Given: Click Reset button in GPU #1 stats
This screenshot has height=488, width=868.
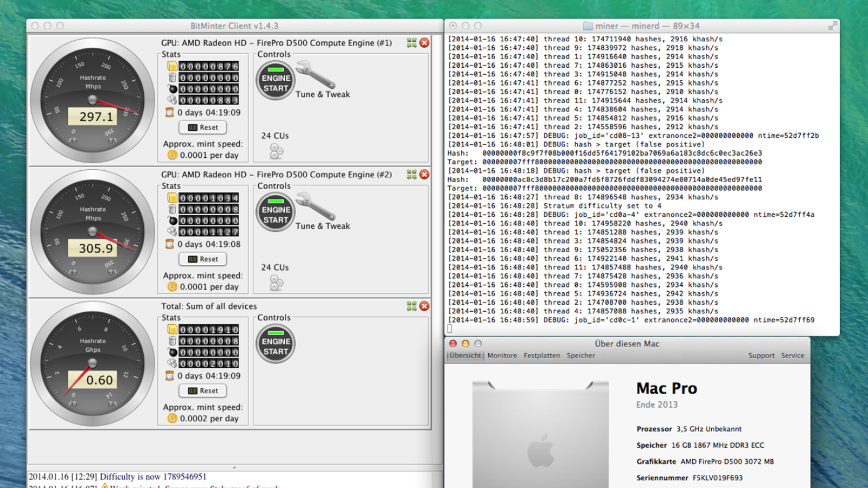Looking at the screenshot, I should tap(203, 127).
